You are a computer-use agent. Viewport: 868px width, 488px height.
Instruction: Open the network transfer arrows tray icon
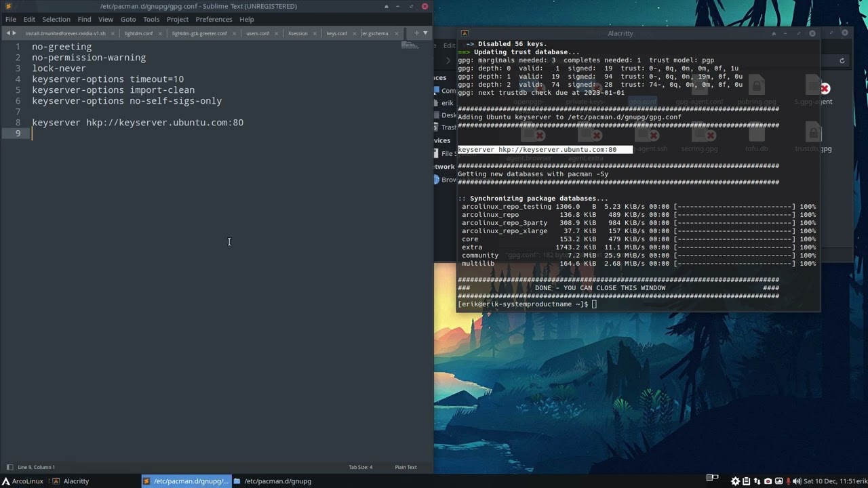pos(757,481)
